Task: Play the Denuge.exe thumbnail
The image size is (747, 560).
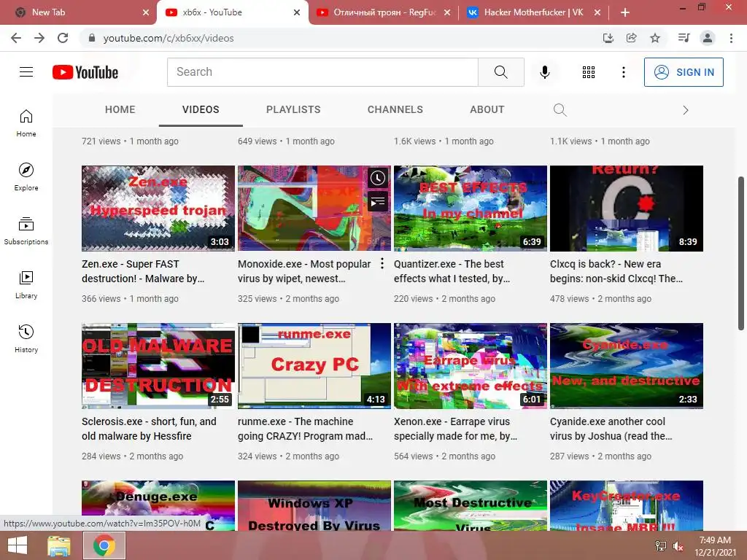Action: click(158, 498)
